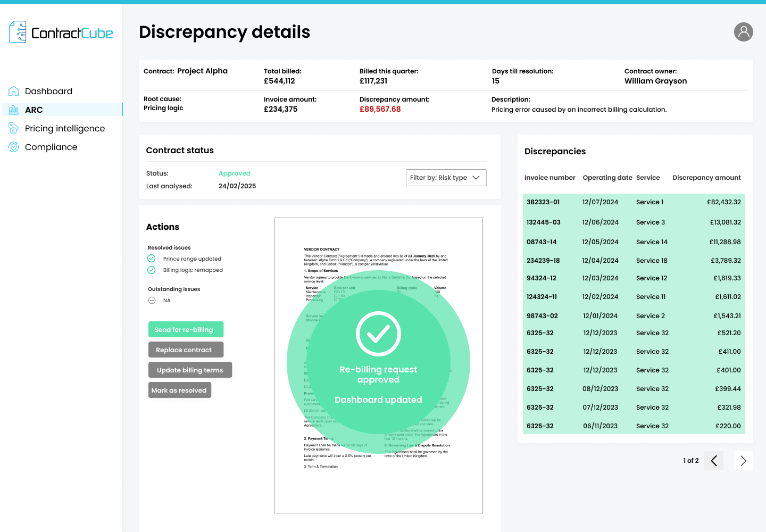
Task: Go to next discrepancies page arrow
Action: point(744,461)
